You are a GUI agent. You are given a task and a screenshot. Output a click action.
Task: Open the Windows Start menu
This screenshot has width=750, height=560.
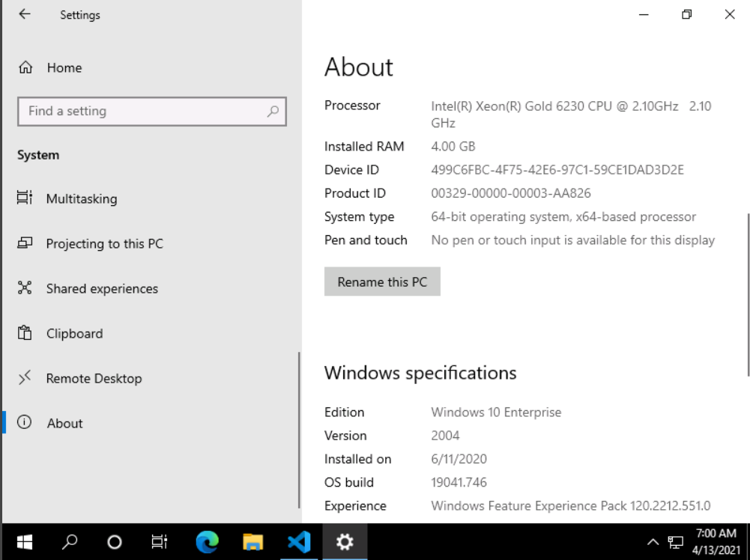point(25,542)
